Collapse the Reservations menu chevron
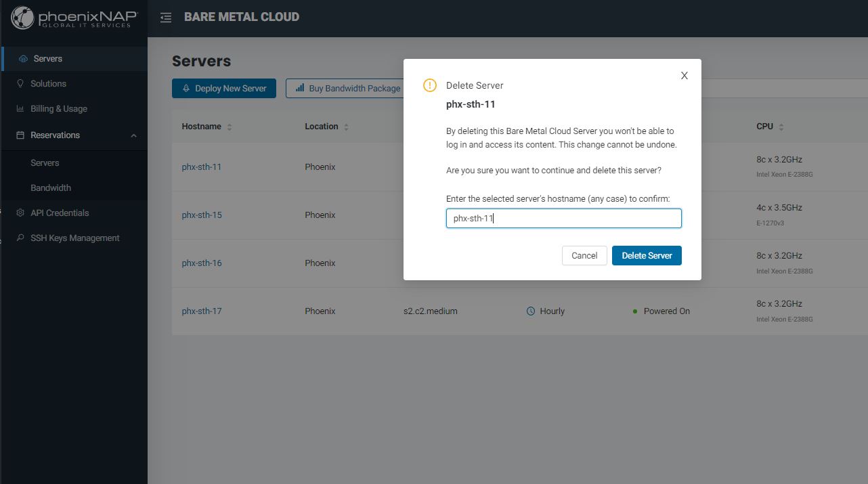Screen dimensions: 868x484 pos(133,135)
